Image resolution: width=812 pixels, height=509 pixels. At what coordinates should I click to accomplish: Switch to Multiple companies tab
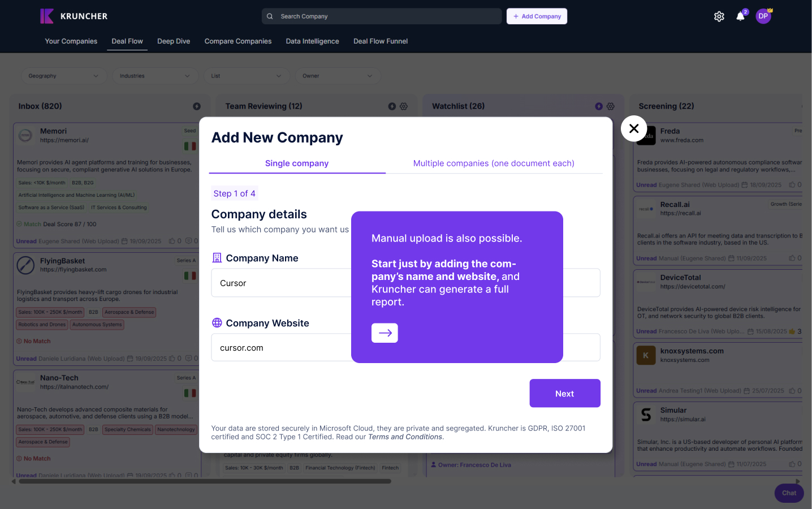click(x=494, y=163)
